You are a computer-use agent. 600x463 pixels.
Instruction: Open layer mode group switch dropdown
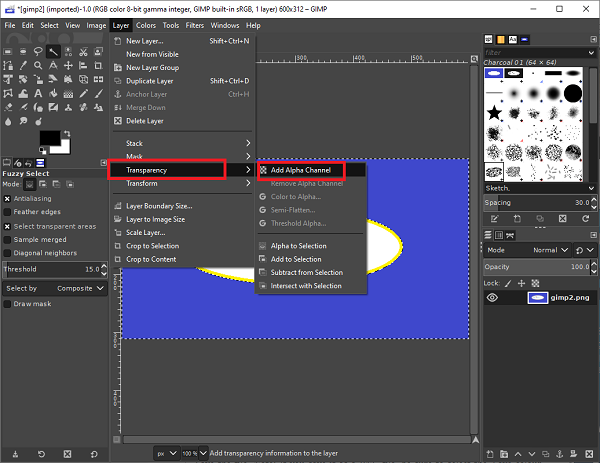click(x=585, y=250)
